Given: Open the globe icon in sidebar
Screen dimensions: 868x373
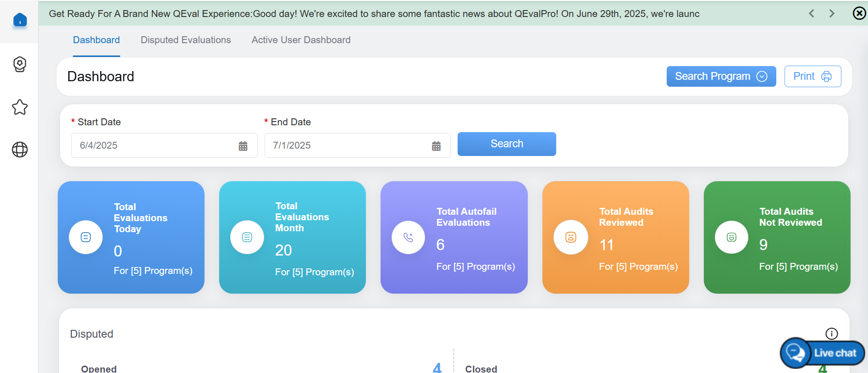Looking at the screenshot, I should 20,150.
